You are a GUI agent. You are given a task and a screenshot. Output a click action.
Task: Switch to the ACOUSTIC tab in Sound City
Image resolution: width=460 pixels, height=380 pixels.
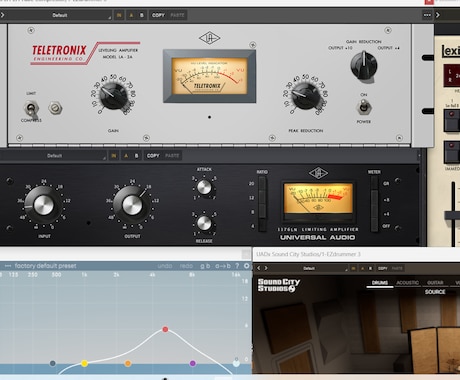coord(407,283)
